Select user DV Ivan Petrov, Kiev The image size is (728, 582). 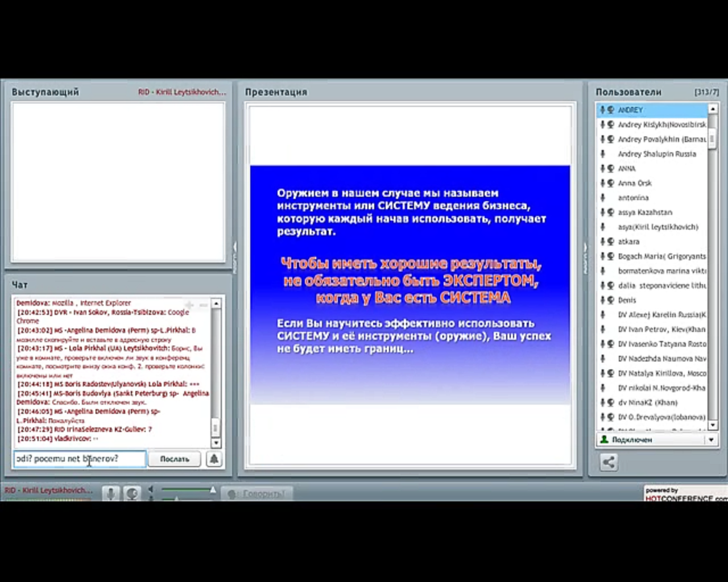click(x=652, y=329)
